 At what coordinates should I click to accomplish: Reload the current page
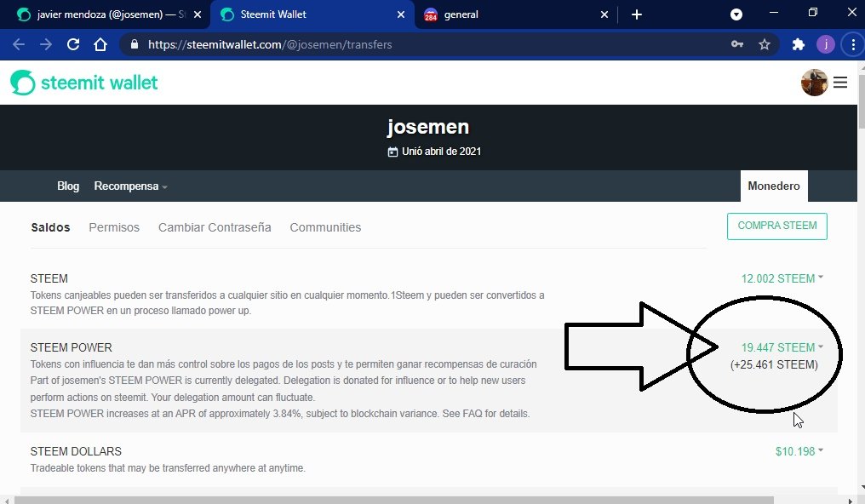click(x=73, y=44)
